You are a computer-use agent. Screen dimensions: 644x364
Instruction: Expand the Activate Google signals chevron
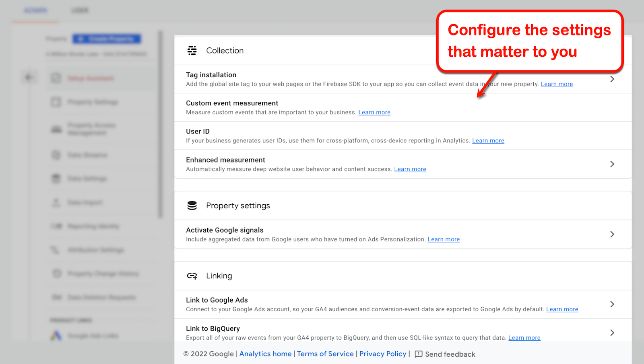[x=612, y=234]
